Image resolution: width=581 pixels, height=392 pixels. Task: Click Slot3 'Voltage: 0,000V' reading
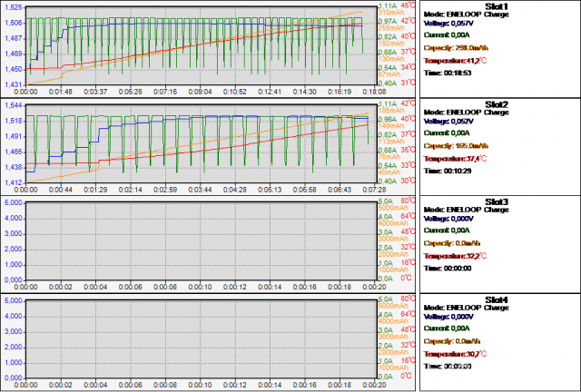tap(448, 219)
